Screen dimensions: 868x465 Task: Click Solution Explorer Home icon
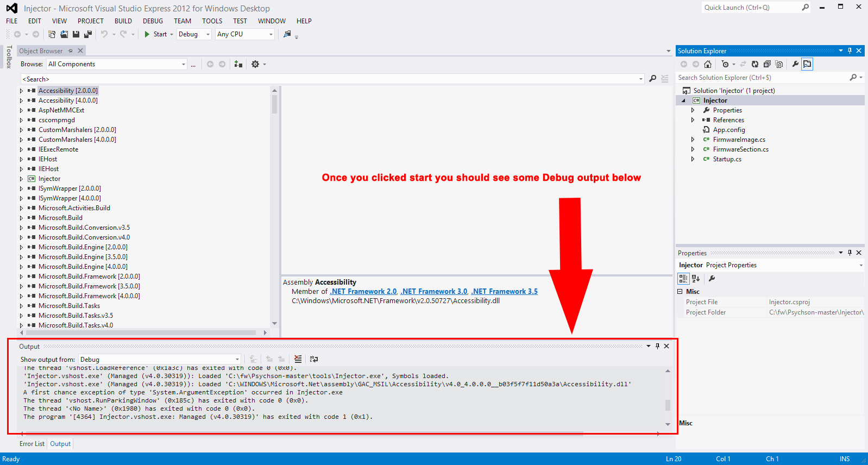(x=708, y=64)
